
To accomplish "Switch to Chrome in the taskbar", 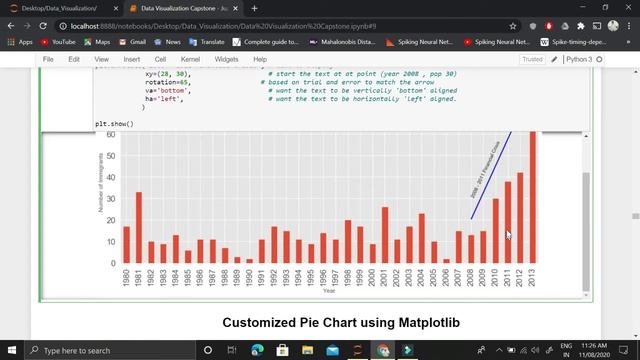I will point(383,350).
